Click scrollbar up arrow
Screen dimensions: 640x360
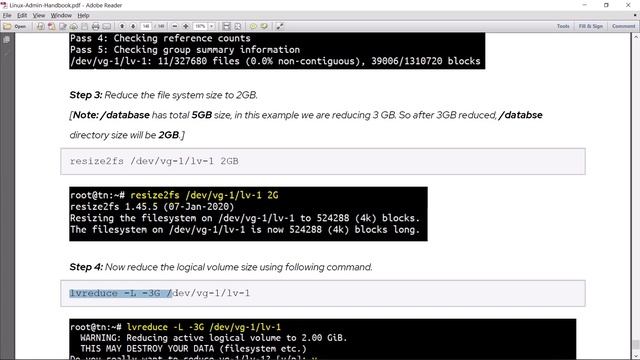[636, 37]
